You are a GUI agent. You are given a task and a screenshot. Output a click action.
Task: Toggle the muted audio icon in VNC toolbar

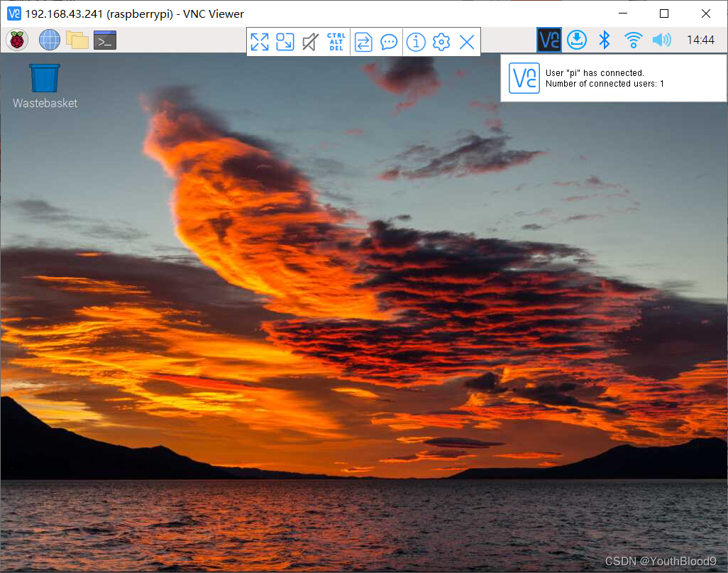tap(310, 42)
